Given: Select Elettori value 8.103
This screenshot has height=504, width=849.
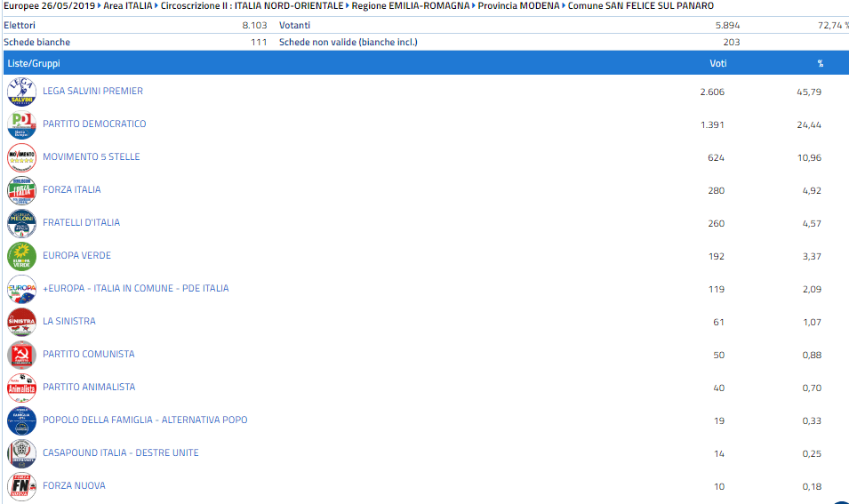Looking at the screenshot, I should (254, 26).
